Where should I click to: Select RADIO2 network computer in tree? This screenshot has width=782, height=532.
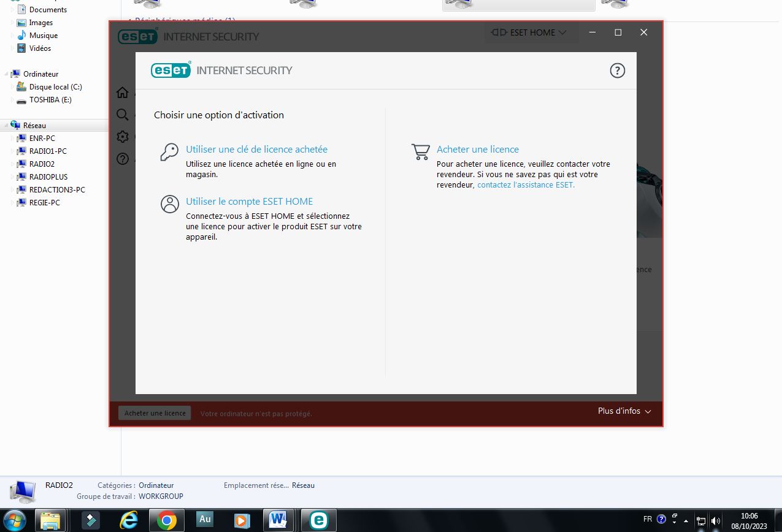[x=42, y=164]
